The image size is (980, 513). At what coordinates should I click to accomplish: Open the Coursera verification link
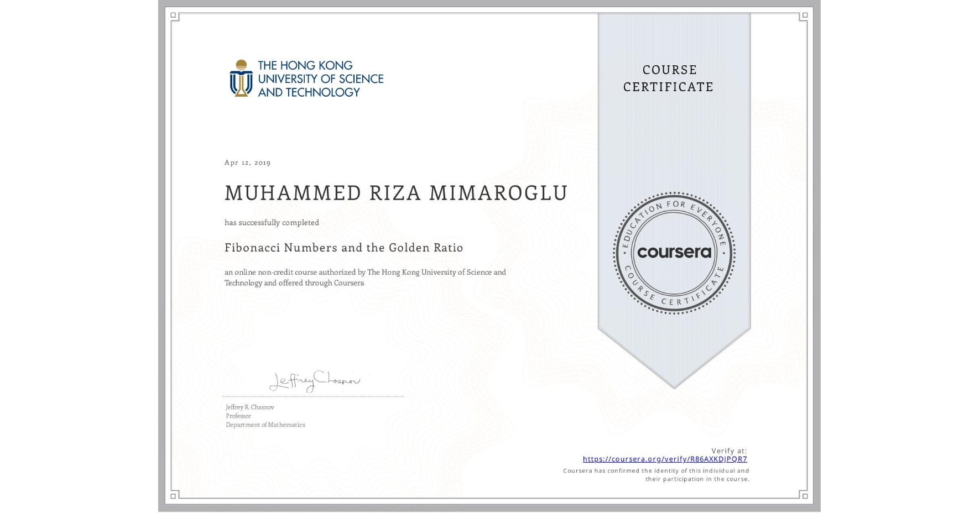point(665,459)
